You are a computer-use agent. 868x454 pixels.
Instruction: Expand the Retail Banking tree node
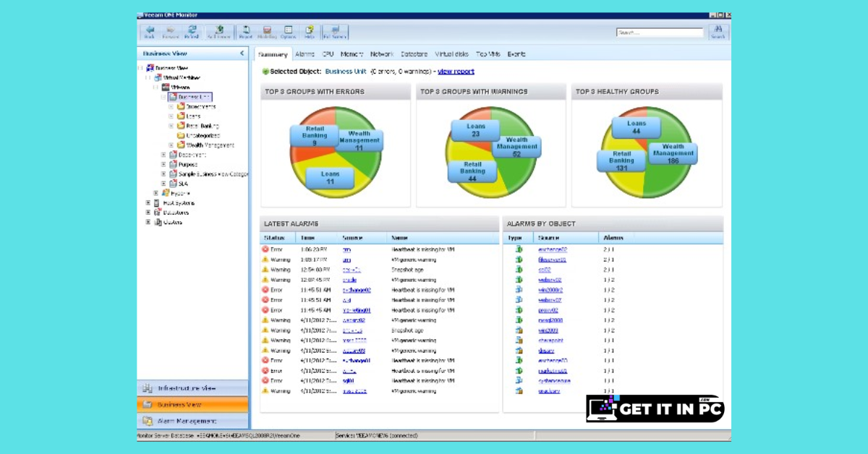tap(171, 126)
